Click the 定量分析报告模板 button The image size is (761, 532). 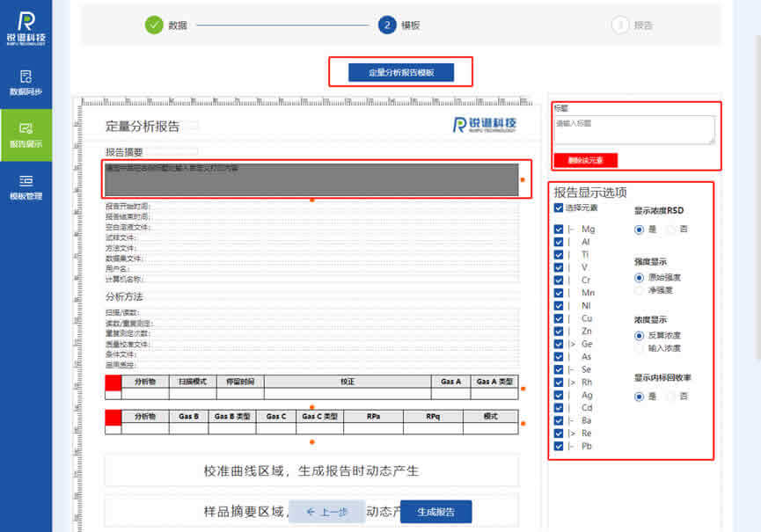pyautogui.click(x=400, y=72)
